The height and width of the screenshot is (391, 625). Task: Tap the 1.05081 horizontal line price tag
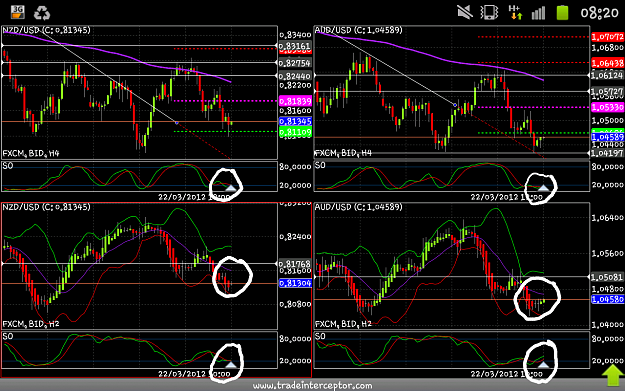pos(607,277)
